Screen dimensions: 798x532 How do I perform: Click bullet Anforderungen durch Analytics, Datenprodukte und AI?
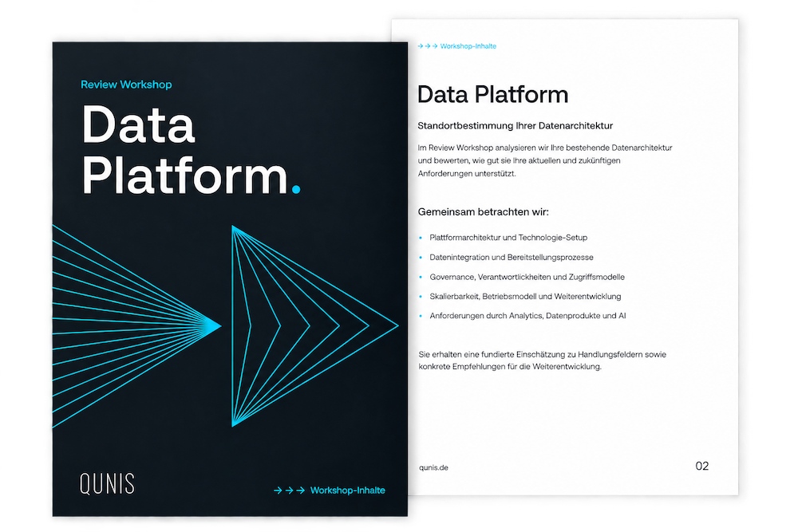[527, 316]
